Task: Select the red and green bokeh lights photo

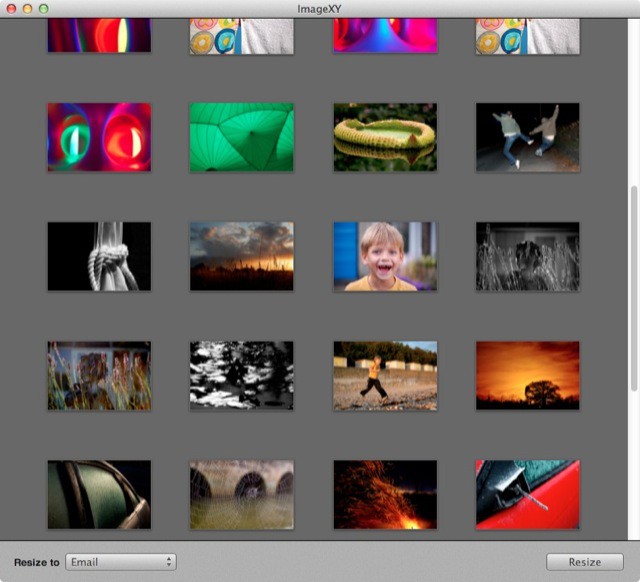Action: pos(99,137)
